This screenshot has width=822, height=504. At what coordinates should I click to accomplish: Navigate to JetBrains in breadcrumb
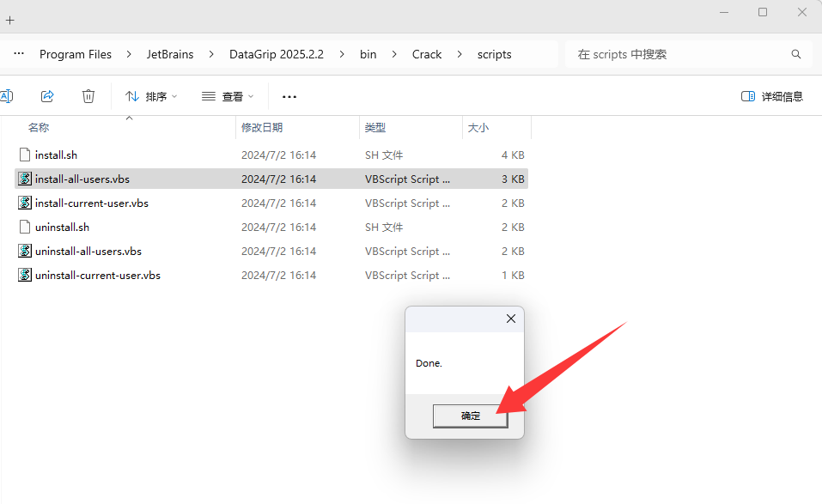[170, 54]
